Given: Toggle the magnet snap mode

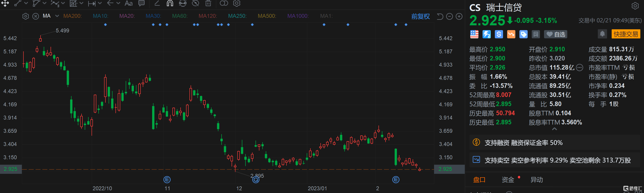Looking at the screenshot, I should click(x=170, y=3).
